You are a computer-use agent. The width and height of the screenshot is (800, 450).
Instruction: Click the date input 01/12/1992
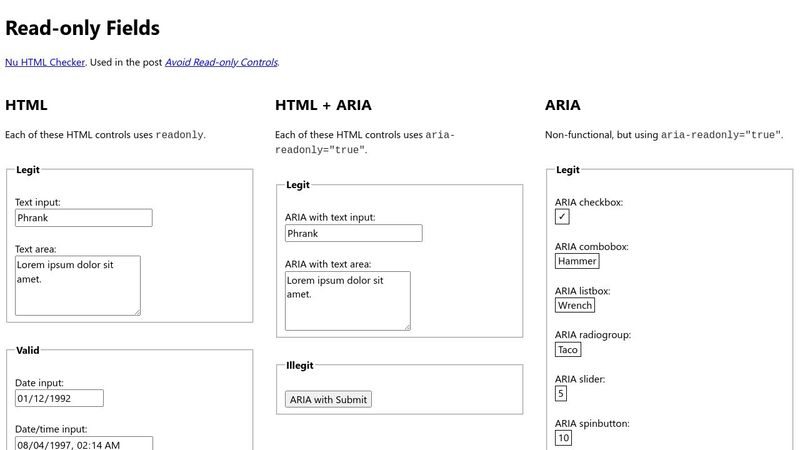click(59, 398)
